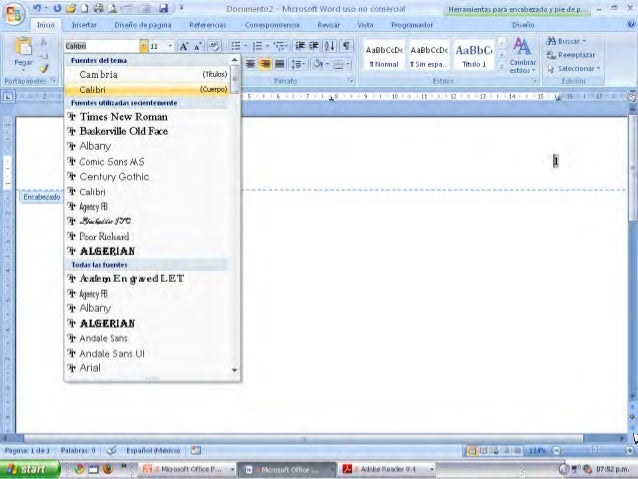The height and width of the screenshot is (479, 638).
Task: Apply the Sin espaciado style
Action: click(x=428, y=56)
